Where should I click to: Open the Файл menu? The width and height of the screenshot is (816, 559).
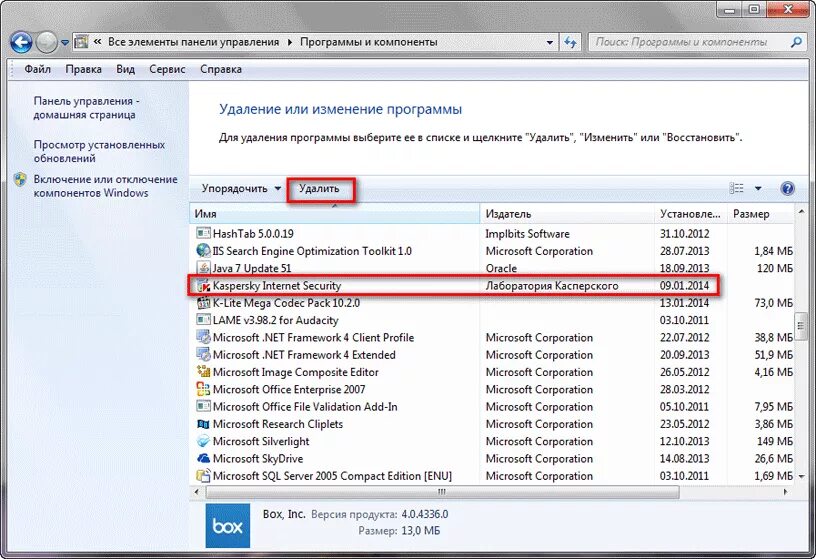tap(37, 69)
